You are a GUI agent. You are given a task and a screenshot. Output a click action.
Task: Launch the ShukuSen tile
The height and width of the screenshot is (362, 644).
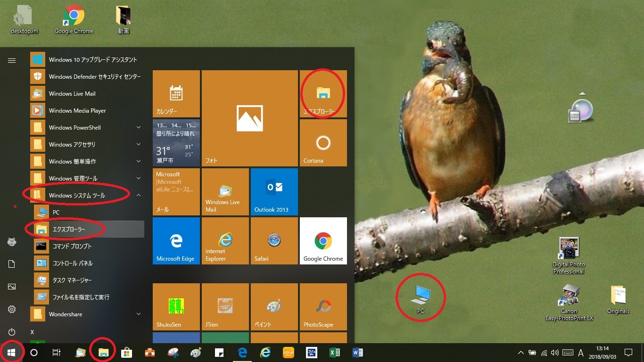click(x=176, y=307)
